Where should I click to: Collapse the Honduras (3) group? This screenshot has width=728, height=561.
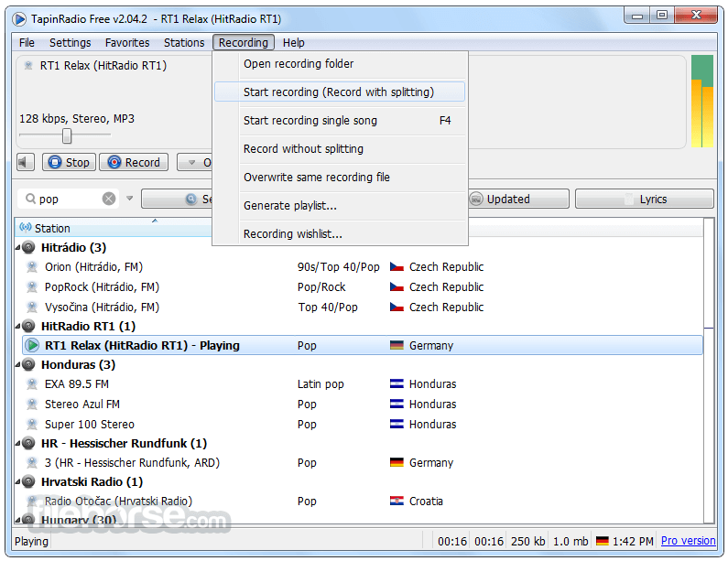pos(17,365)
